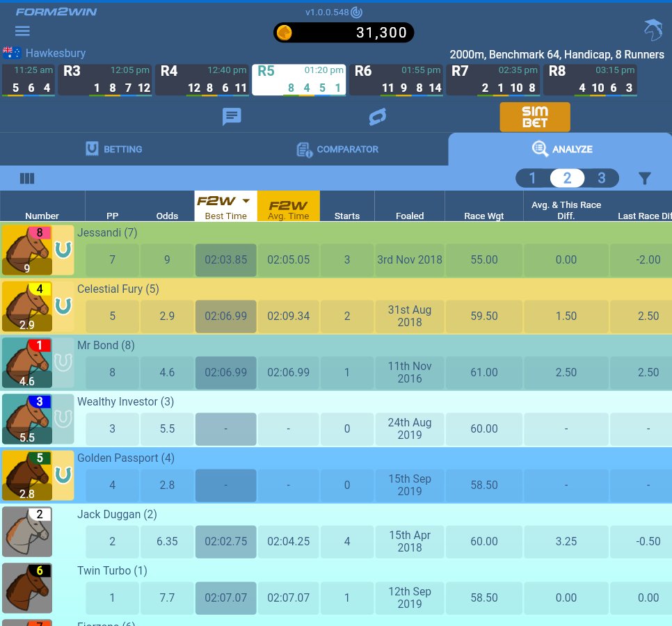
Task: Open the hamburger menu
Action: 22,31
